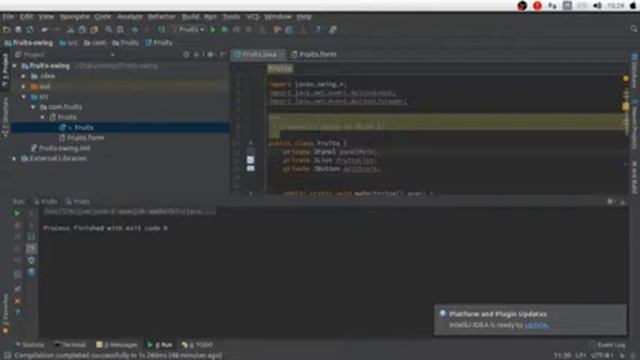Open Project view selector dropdown

[113, 54]
